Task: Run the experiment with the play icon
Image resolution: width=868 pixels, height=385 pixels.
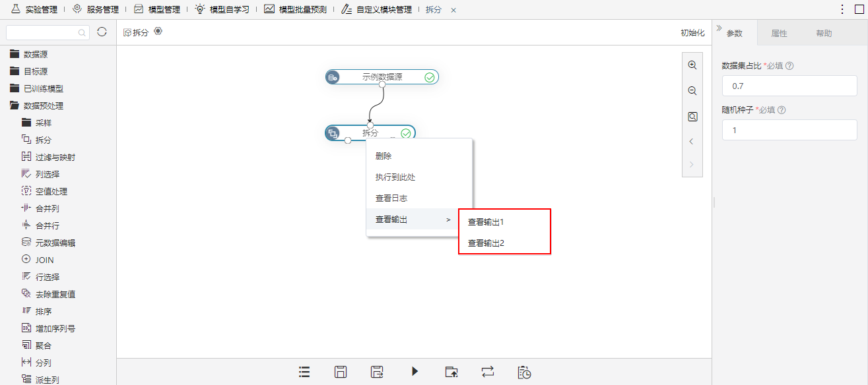Action: 415,372
